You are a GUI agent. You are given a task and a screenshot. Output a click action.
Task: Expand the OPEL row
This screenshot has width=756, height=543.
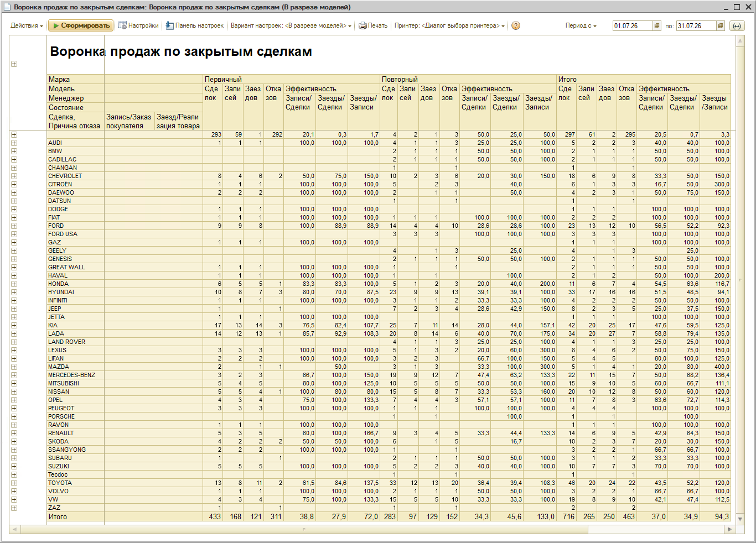tap(14, 400)
